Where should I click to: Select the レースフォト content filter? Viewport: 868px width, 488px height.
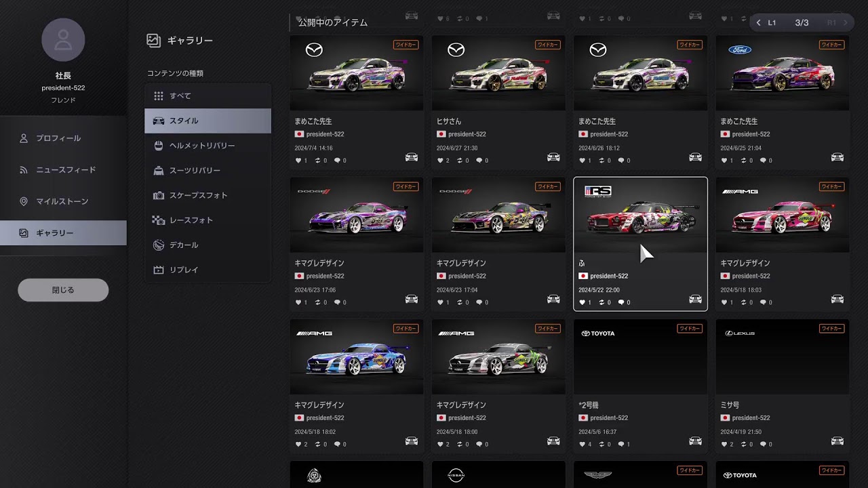pyautogui.click(x=208, y=220)
